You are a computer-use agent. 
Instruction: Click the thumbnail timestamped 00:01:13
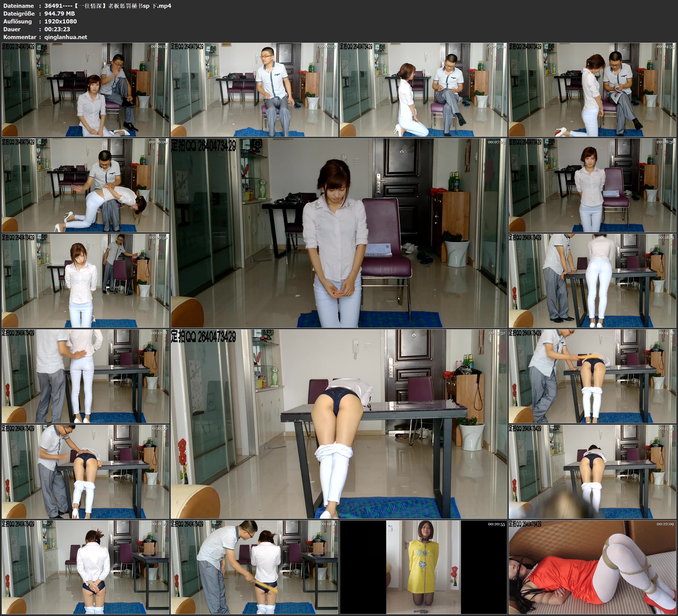point(85,89)
